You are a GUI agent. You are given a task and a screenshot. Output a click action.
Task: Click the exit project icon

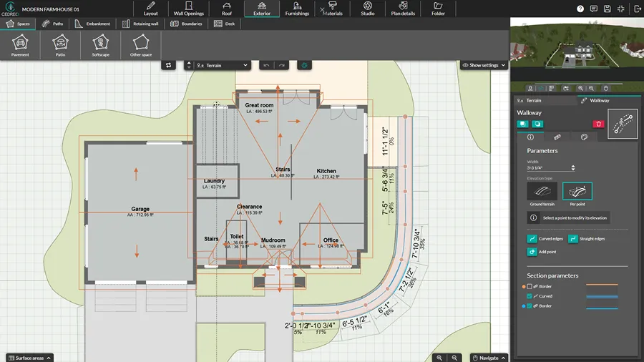(638, 9)
